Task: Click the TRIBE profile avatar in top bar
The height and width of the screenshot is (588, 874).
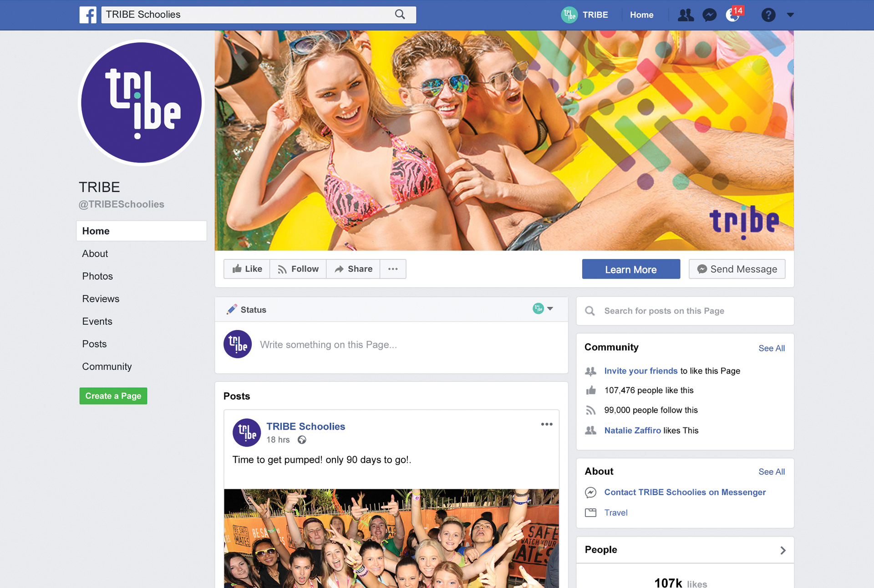Action: tap(569, 15)
